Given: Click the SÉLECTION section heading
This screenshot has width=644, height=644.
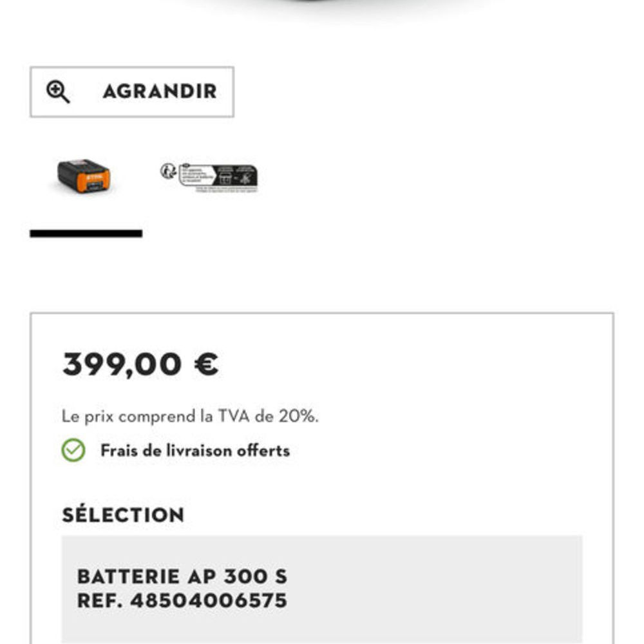Looking at the screenshot, I should coord(123,513).
